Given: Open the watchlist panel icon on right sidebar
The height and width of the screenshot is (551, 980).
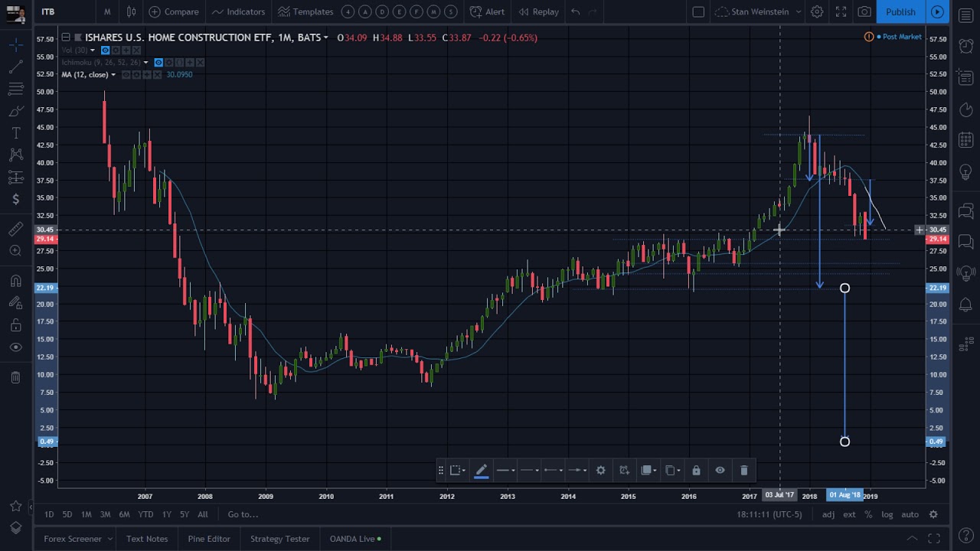Looking at the screenshot, I should 966,16.
